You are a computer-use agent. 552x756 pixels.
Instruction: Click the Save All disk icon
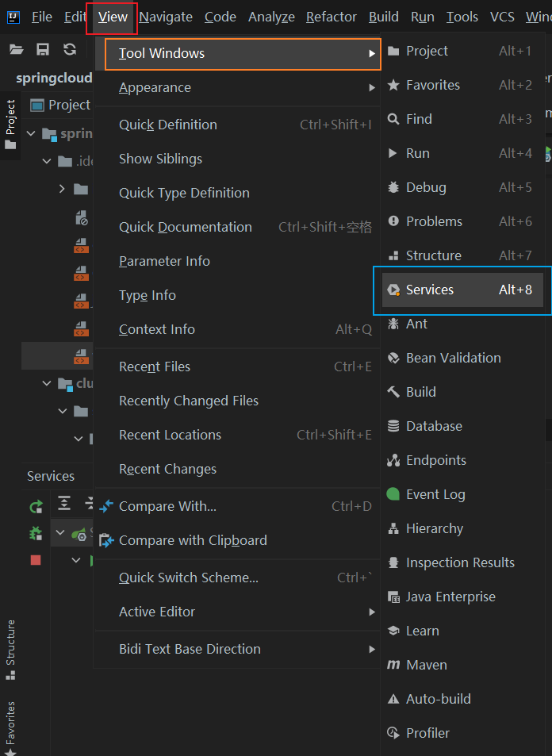tap(43, 49)
